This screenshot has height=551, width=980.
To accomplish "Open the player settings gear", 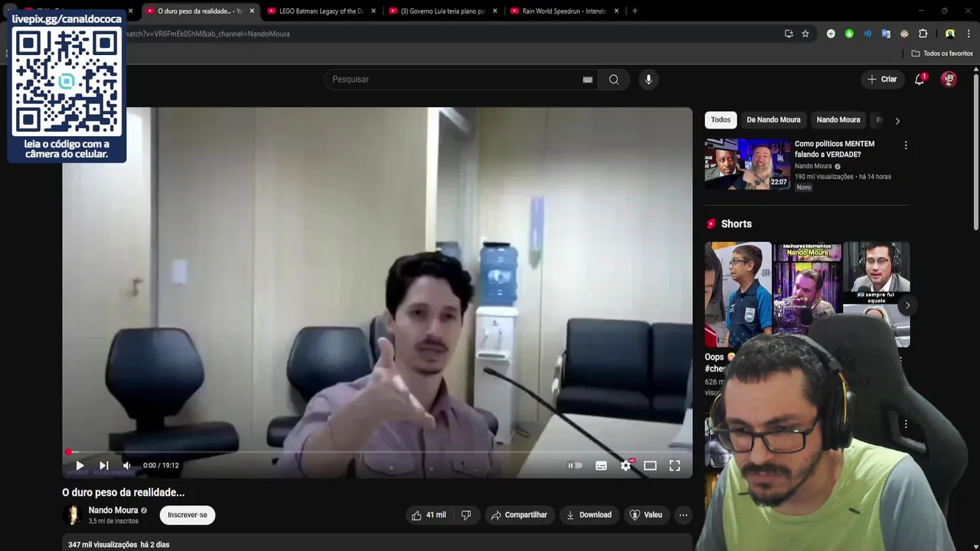I will pos(626,465).
